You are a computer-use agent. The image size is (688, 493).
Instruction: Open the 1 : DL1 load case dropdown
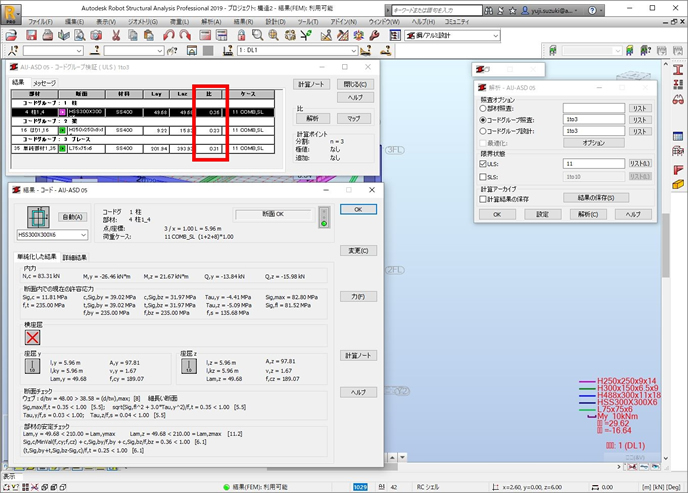coord(354,51)
